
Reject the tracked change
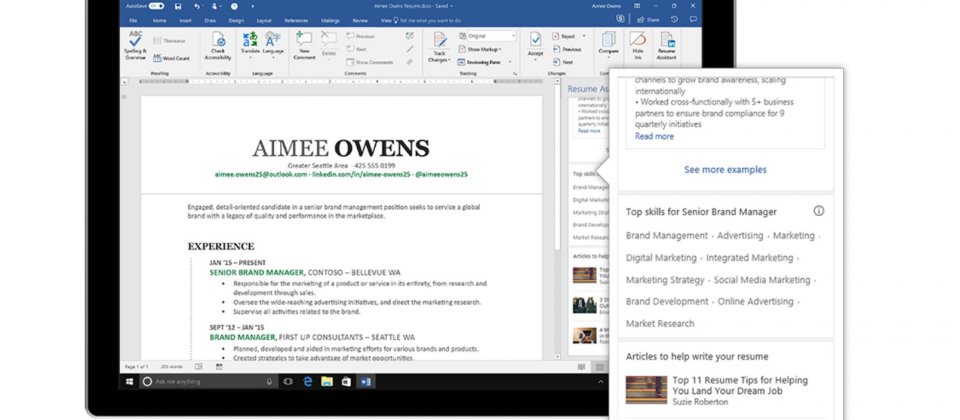pyautogui.click(x=564, y=36)
